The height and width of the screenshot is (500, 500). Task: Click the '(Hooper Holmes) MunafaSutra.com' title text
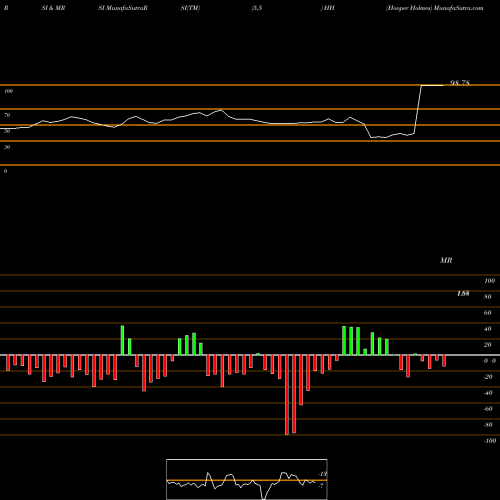point(435,8)
